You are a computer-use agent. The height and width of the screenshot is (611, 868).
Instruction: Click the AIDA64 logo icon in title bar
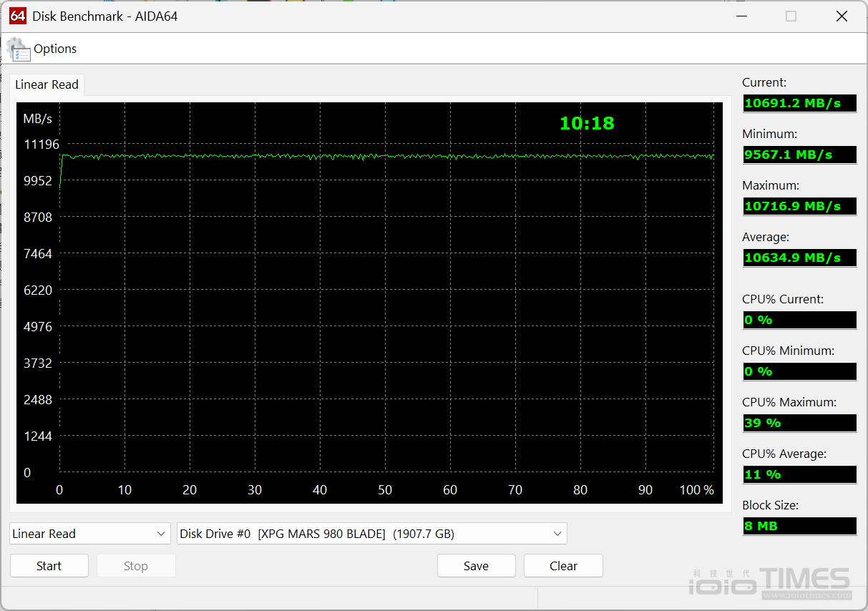(18, 16)
